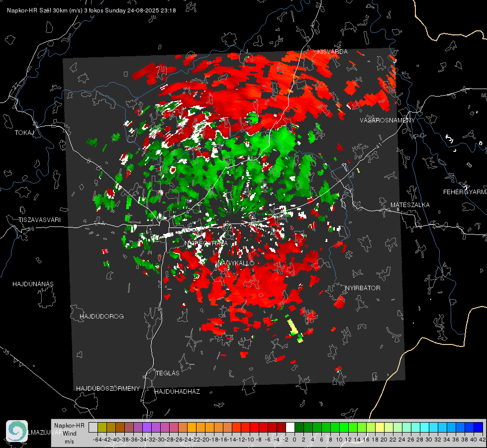Select the pink swatch between -28 and -26

click(x=174, y=428)
